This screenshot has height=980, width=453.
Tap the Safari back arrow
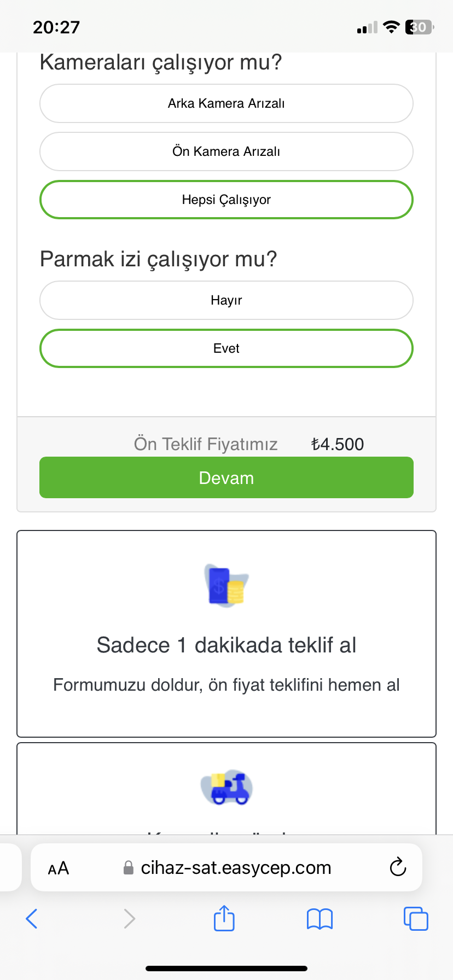pos(32,918)
